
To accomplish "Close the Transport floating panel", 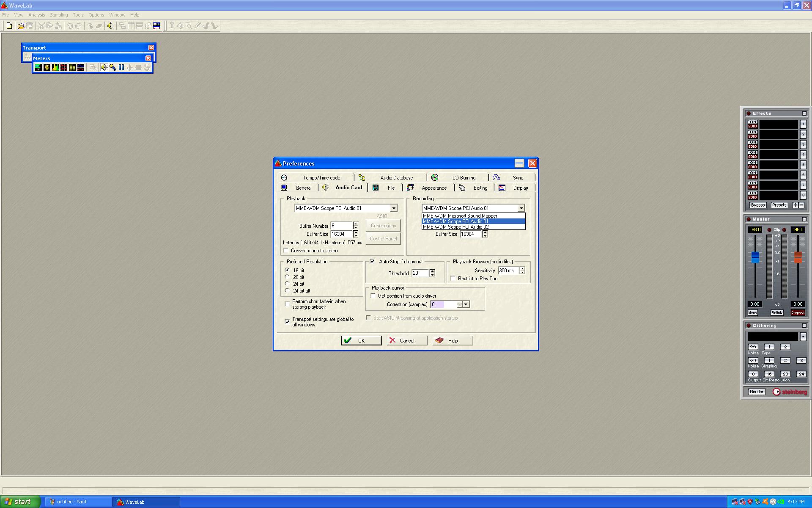I will coord(151,47).
